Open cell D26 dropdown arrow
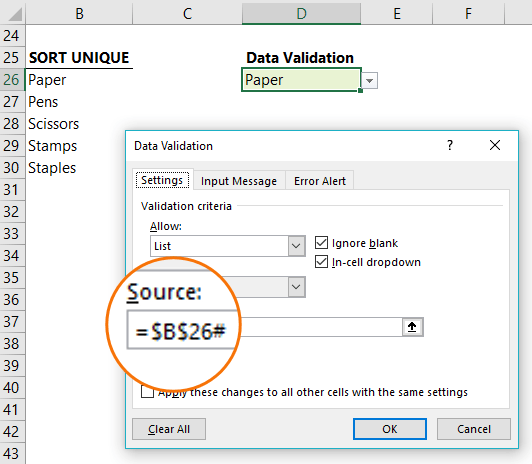The image size is (532, 464). (x=369, y=81)
